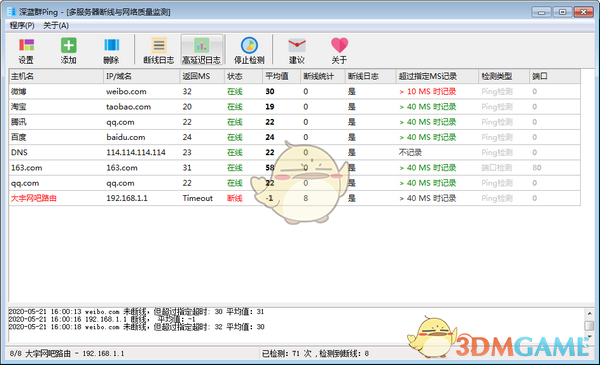Click the bold average value 30

click(270, 91)
